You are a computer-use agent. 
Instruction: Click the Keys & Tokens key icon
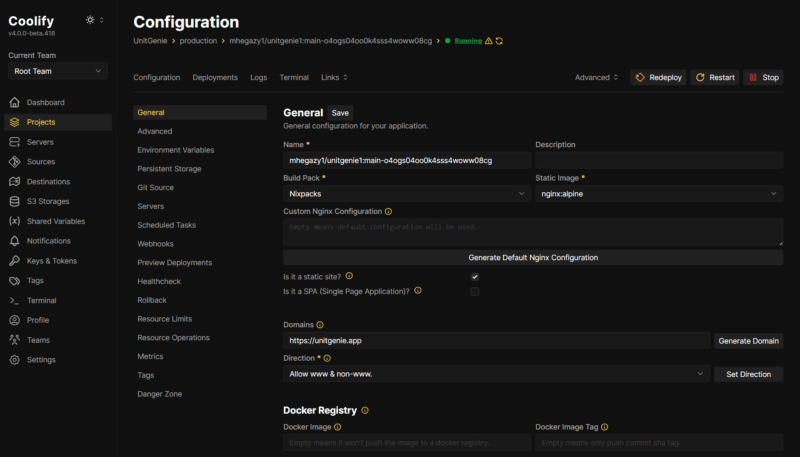pos(14,261)
